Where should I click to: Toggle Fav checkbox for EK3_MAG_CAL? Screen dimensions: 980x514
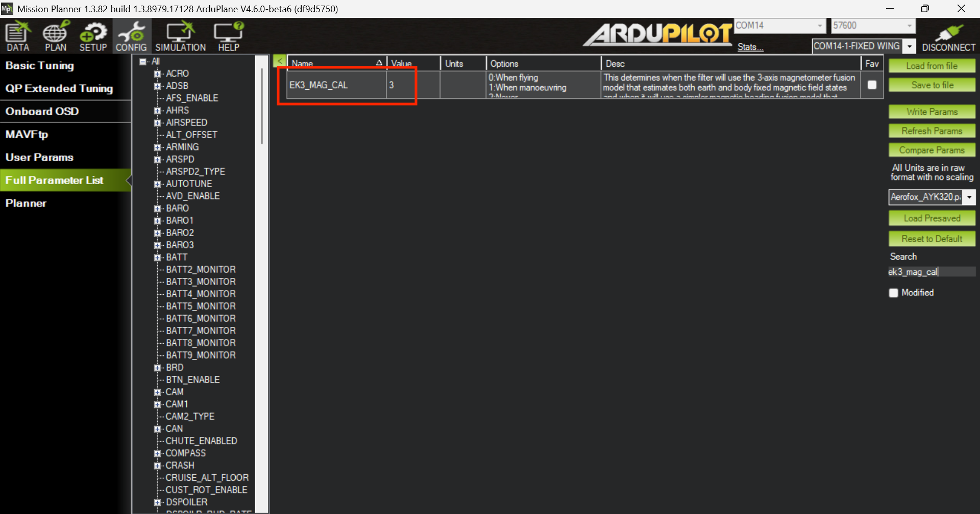tap(872, 85)
